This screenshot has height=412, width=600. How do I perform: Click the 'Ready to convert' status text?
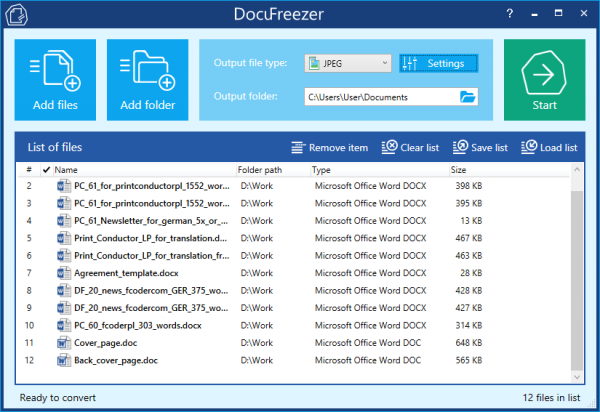point(58,398)
